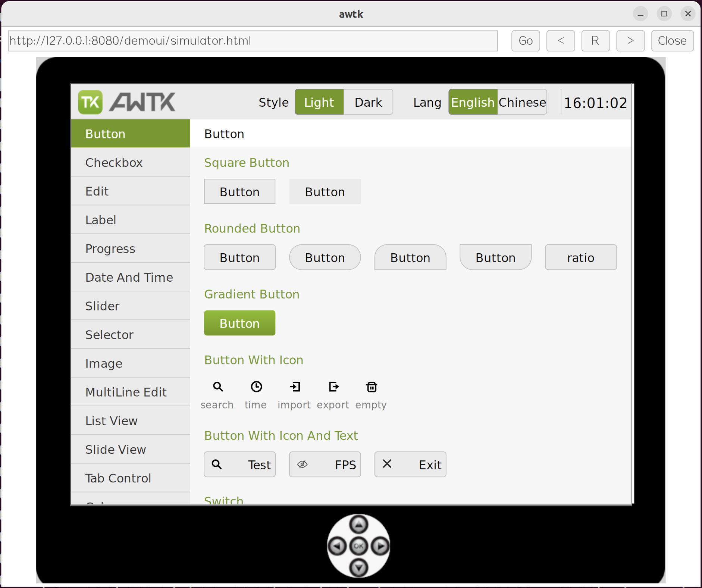Click the import icon button
This screenshot has height=588, width=702.
click(295, 387)
